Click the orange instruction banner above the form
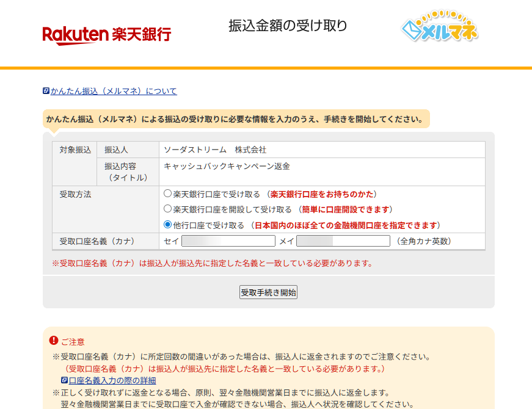The height and width of the screenshot is (409, 532). point(235,119)
